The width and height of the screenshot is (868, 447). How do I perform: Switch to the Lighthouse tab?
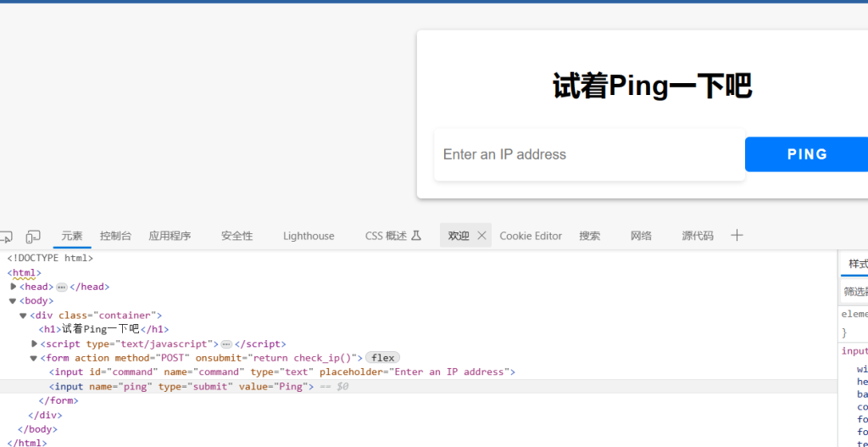pos(309,236)
